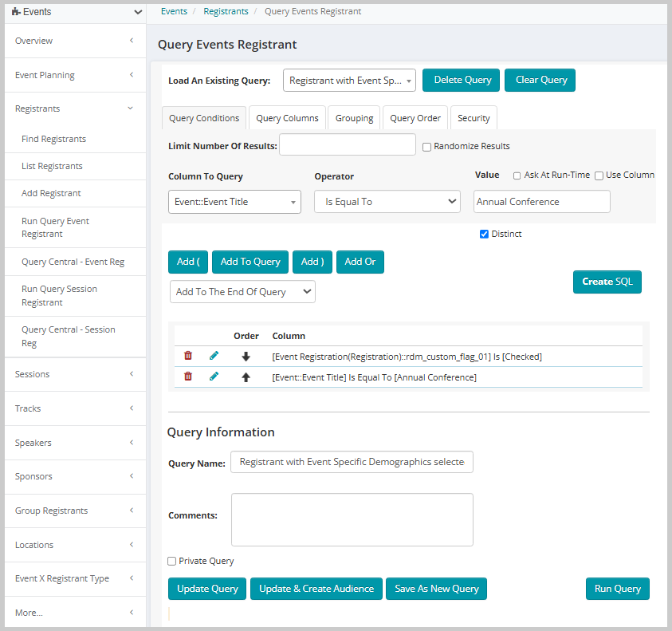The width and height of the screenshot is (672, 631).
Task: Open the Grouping tab
Action: pyautogui.click(x=354, y=118)
